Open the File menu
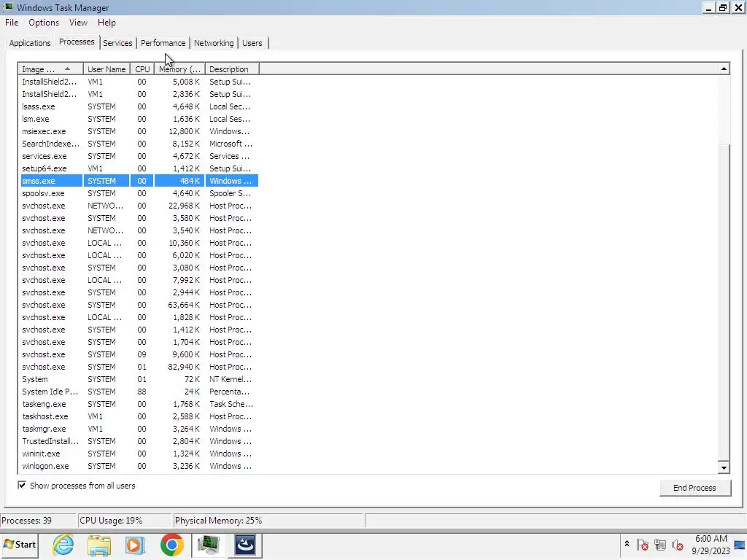 pyautogui.click(x=12, y=23)
